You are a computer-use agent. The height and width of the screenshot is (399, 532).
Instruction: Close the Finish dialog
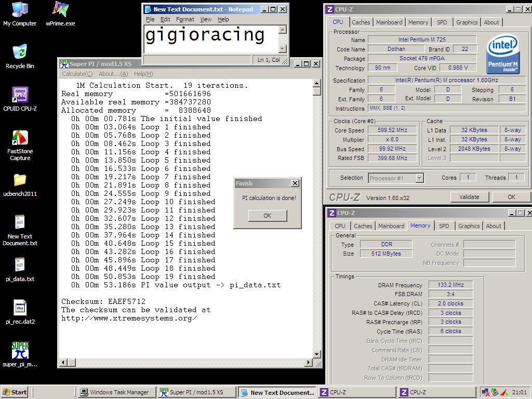point(295,183)
